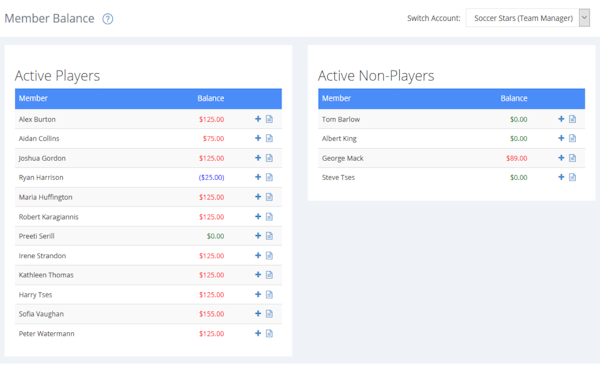View statement document for Sofia Vaughan
The height and width of the screenshot is (384, 600).
click(x=269, y=314)
